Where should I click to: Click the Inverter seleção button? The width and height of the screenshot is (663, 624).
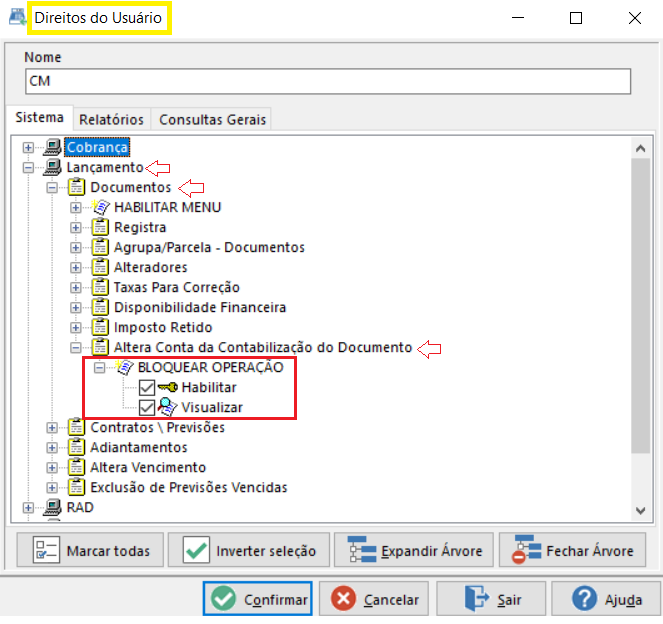point(249,550)
